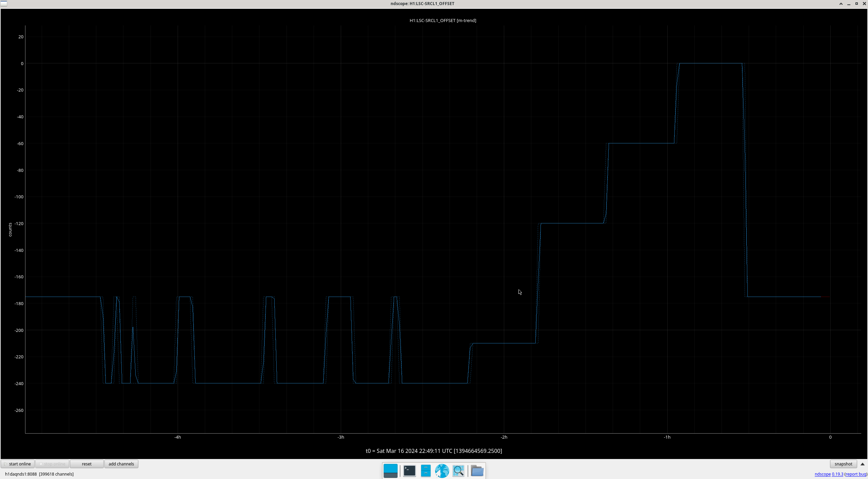
Task: Follow the report bug link
Action: pos(855,474)
